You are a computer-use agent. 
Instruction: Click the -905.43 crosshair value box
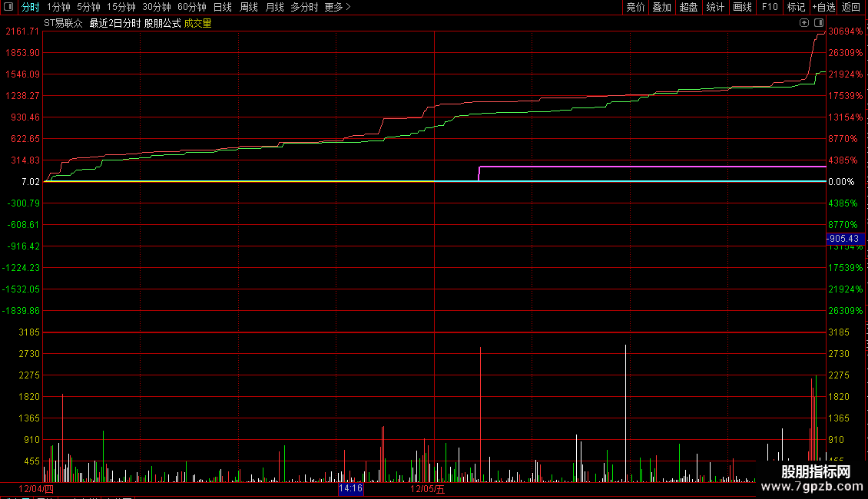pos(845,239)
